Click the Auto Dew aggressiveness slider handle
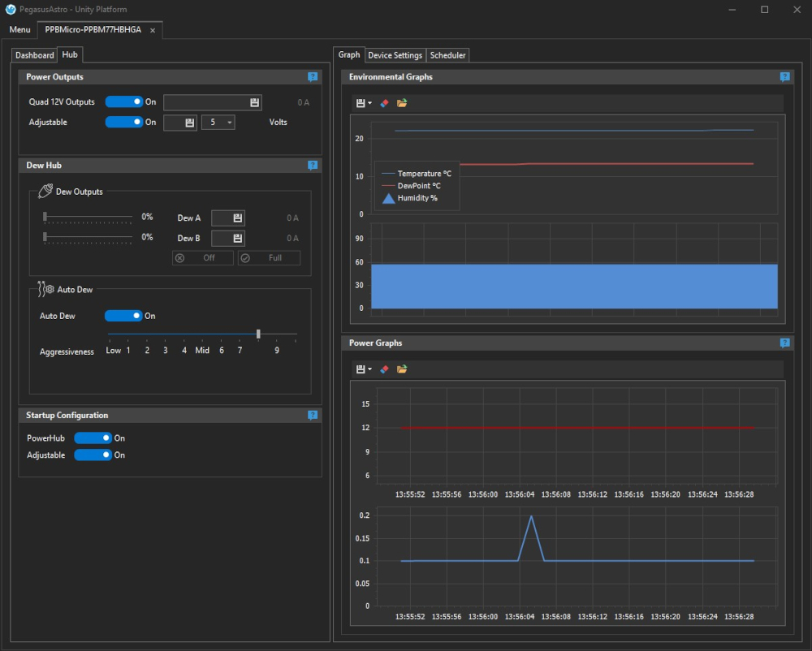Viewport: 812px width, 651px height. [258, 334]
